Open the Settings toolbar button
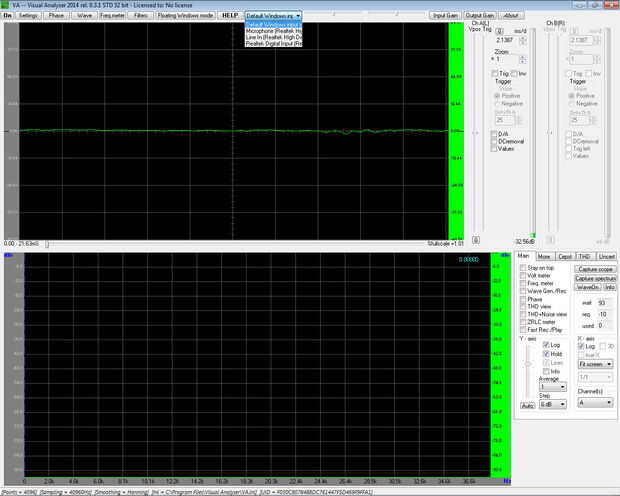This screenshot has width=620, height=496. point(28,16)
